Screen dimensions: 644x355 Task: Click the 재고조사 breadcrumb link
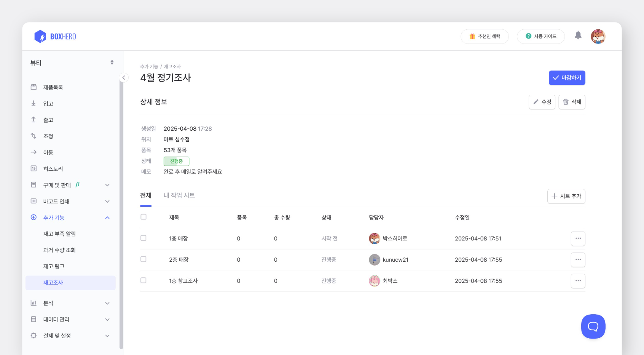tap(172, 67)
